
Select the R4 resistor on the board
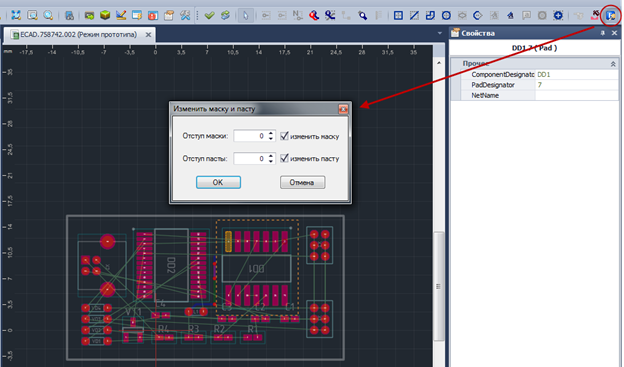coord(164,338)
